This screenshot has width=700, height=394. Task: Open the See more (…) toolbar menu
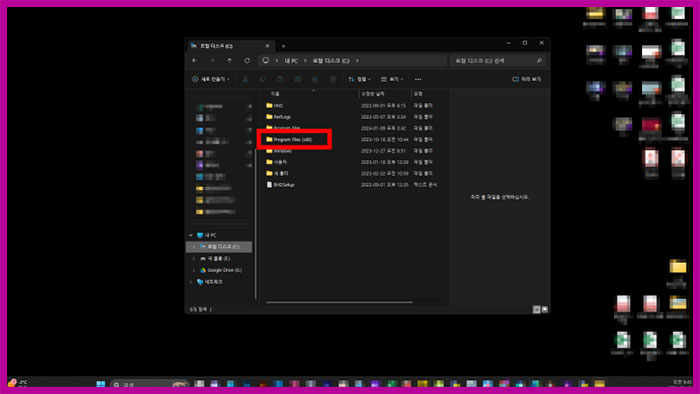pos(418,79)
